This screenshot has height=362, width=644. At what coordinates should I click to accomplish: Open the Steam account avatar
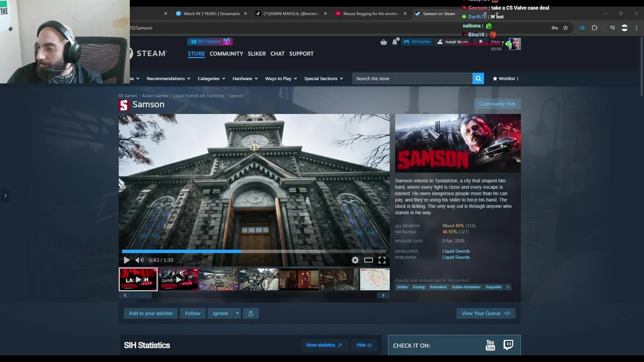click(x=514, y=44)
